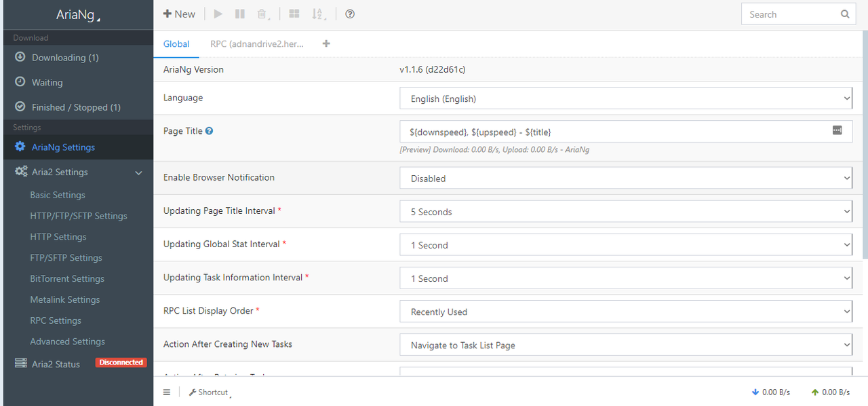868x406 pixels.
Task: Switch to RPC (adnandrive2.her...) tab
Action: pyautogui.click(x=257, y=43)
